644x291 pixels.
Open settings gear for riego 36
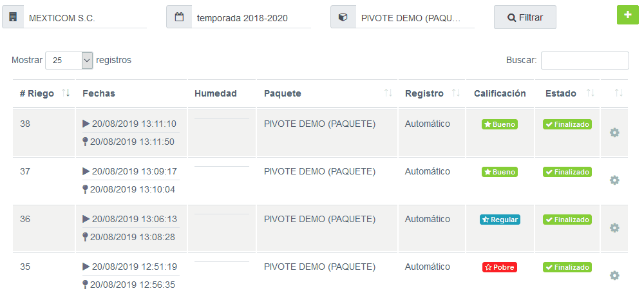click(614, 228)
